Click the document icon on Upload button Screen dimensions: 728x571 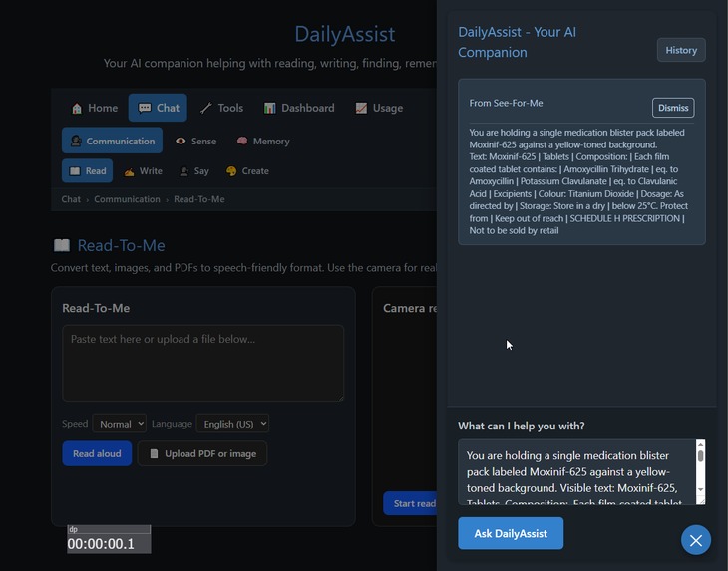point(155,454)
